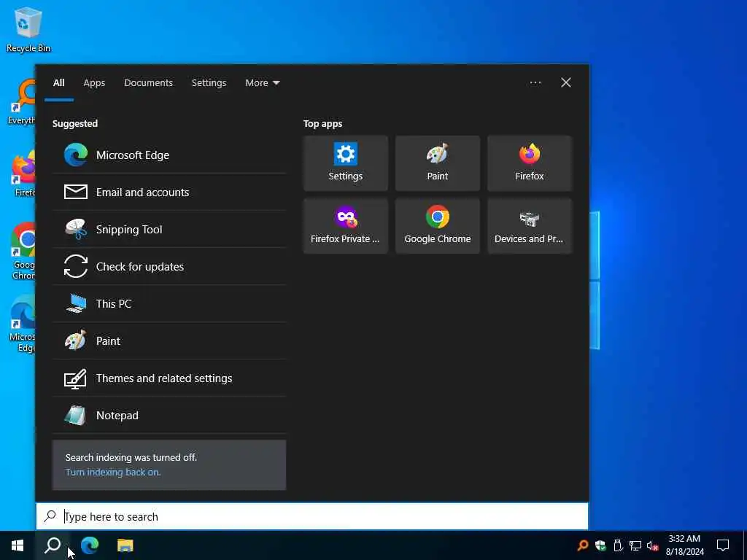
Task: Select the Everything desktop shortcut
Action: pos(22,102)
